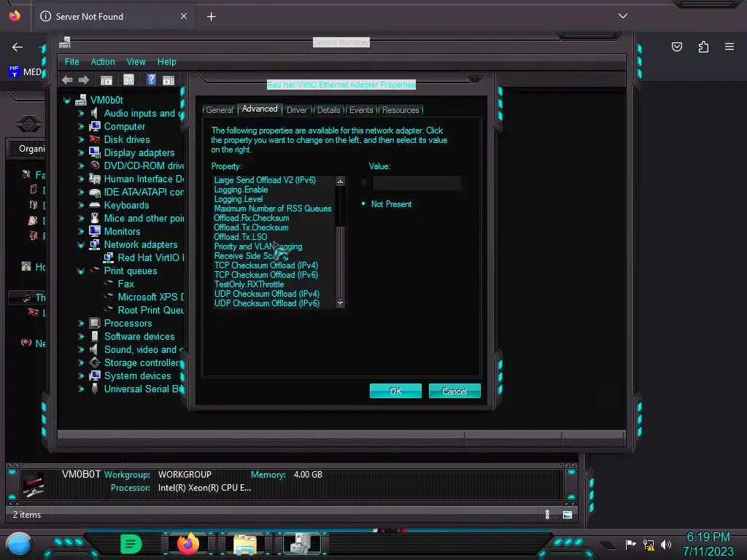
Task: Switch to the Resources tab
Action: click(400, 110)
